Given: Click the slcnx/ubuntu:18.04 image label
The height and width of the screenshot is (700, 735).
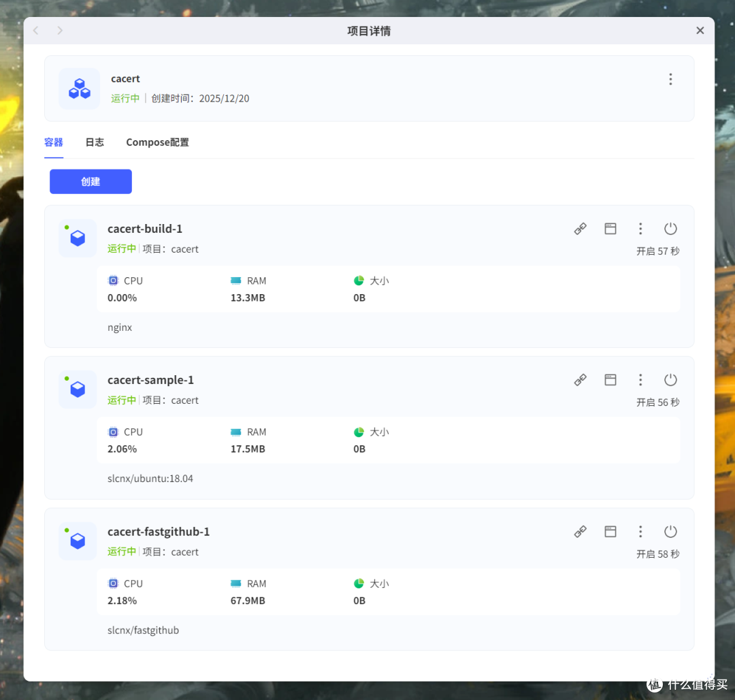Looking at the screenshot, I should coord(150,479).
